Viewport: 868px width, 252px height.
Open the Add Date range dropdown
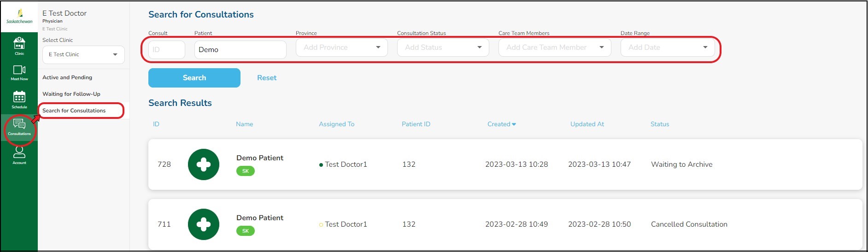667,47
